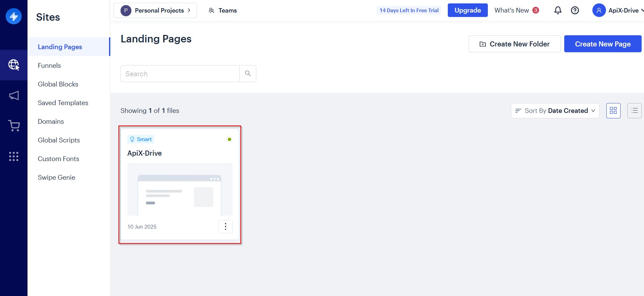Click the green published status dot

point(229,139)
